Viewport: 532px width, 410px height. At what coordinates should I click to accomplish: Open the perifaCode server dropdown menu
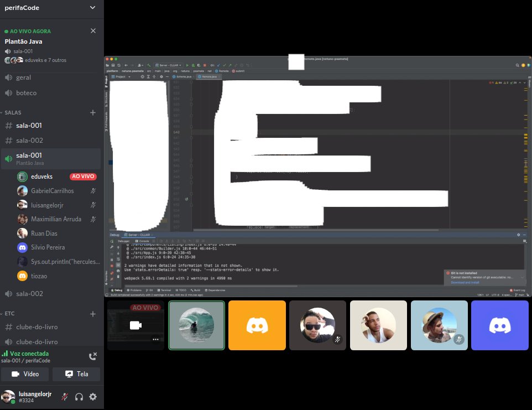point(92,7)
